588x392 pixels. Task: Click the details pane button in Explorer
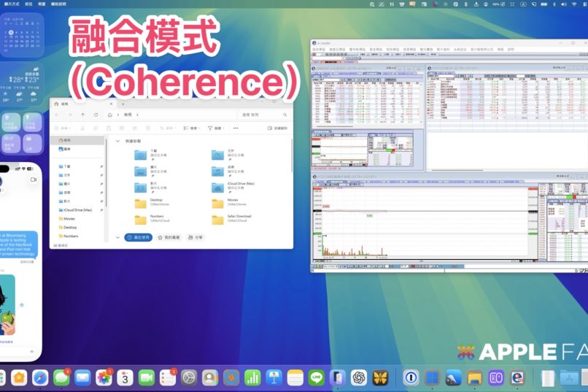(277, 128)
